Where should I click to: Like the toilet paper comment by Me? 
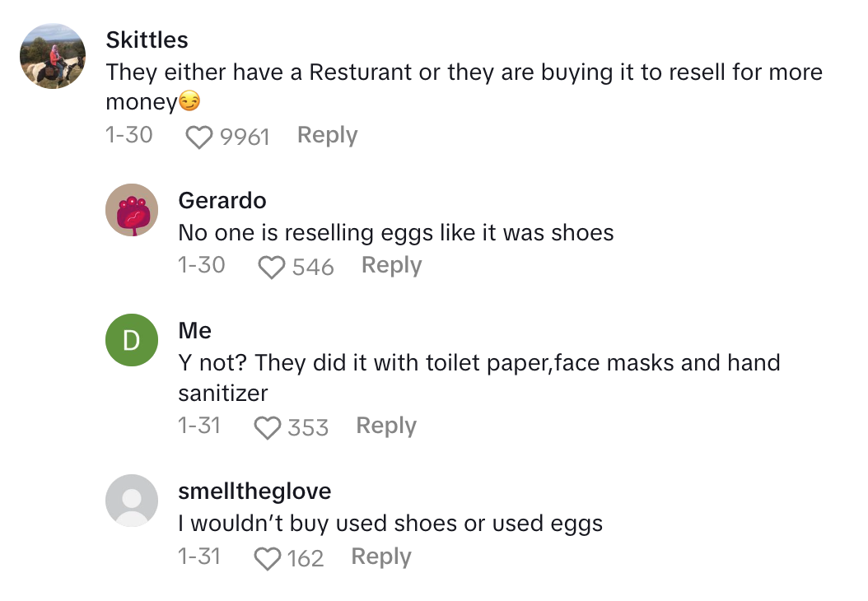click(267, 427)
